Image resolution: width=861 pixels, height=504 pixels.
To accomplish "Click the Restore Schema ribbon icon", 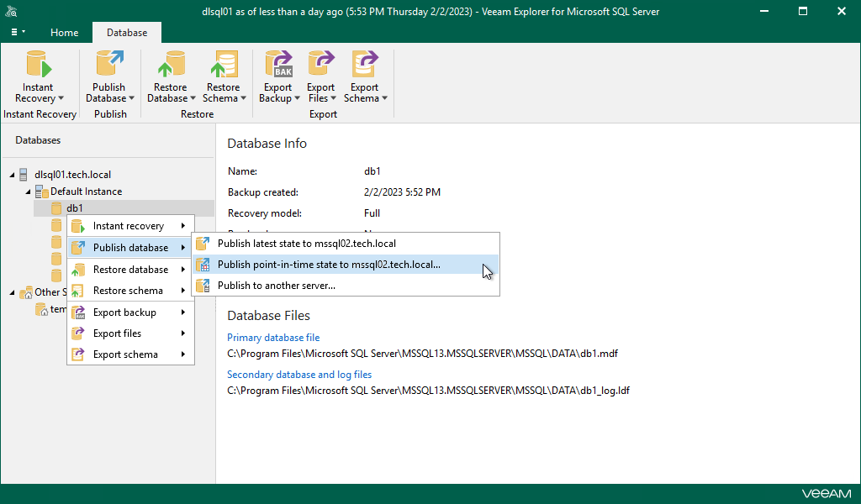I will click(x=224, y=64).
